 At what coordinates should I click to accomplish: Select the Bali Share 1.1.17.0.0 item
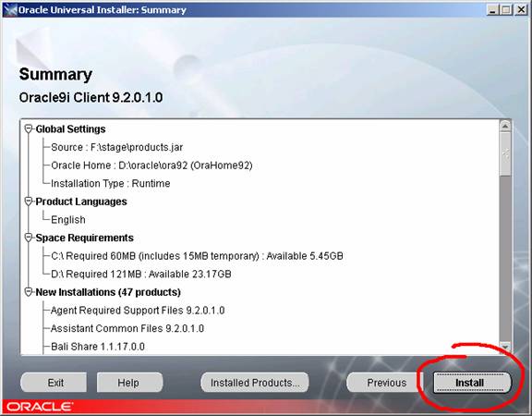click(x=98, y=347)
